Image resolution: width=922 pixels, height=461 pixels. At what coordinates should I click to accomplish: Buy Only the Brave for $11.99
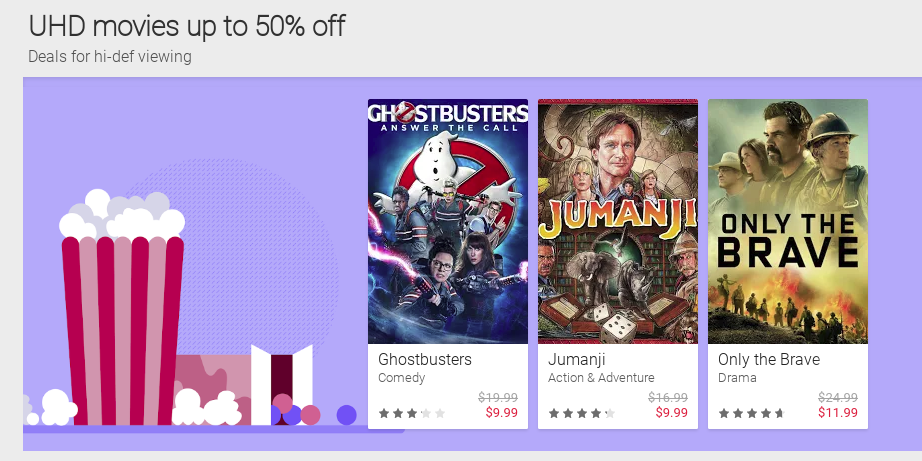click(x=838, y=412)
